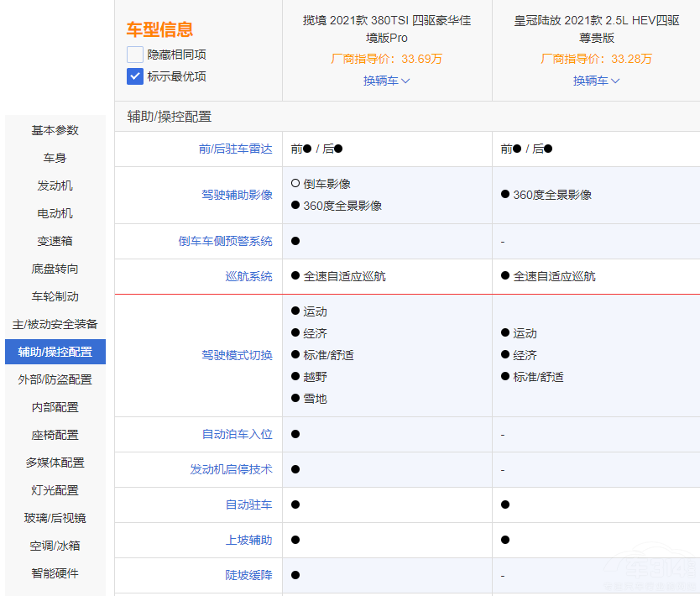Click 陡坡缓降 parameter link
Image resolution: width=700 pixels, height=596 pixels.
coord(248,575)
